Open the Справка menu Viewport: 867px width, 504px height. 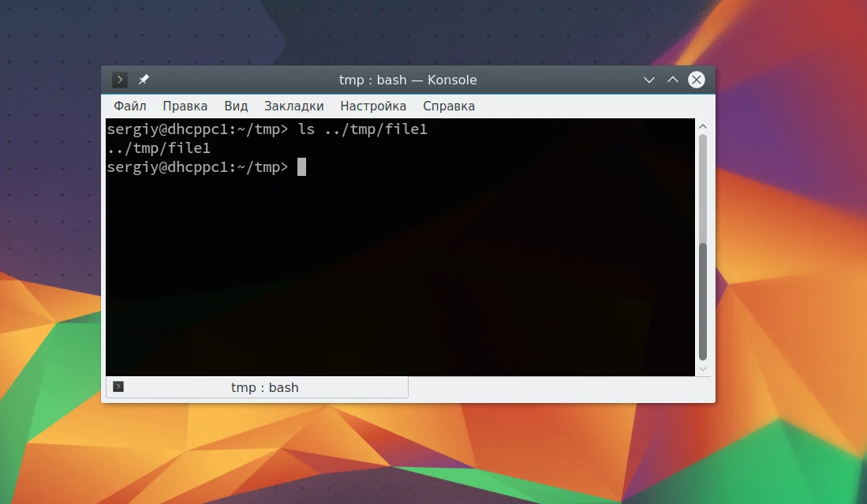pos(449,106)
